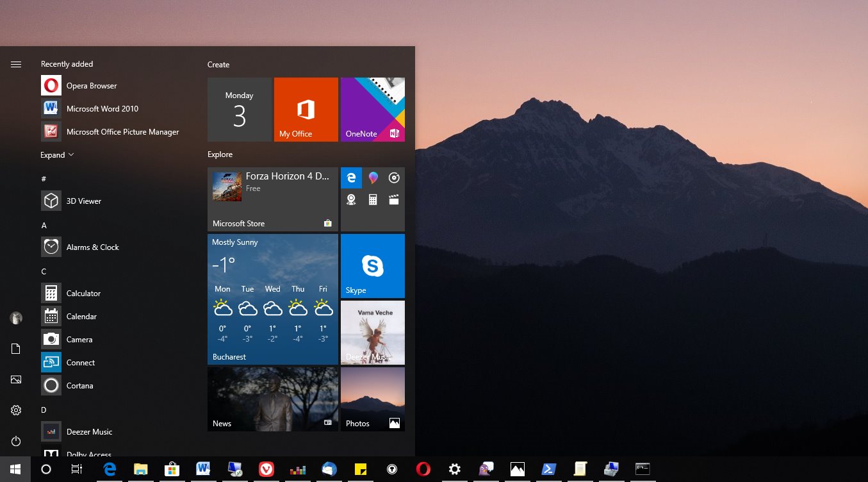Select the letter D index header
Screen dimensions: 868x482
[44, 410]
